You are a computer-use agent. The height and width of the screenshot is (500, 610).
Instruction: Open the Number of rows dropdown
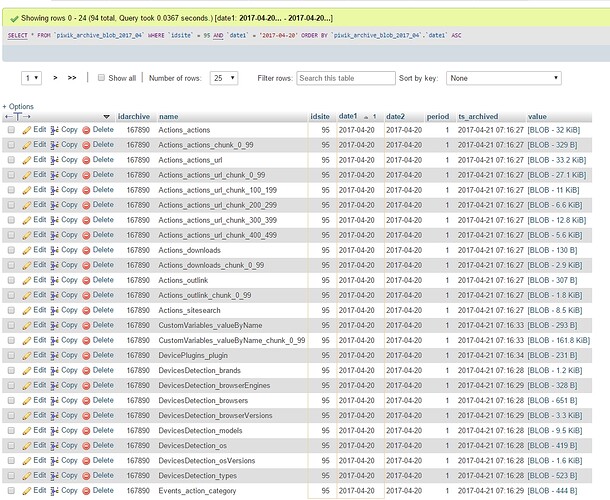tap(224, 78)
